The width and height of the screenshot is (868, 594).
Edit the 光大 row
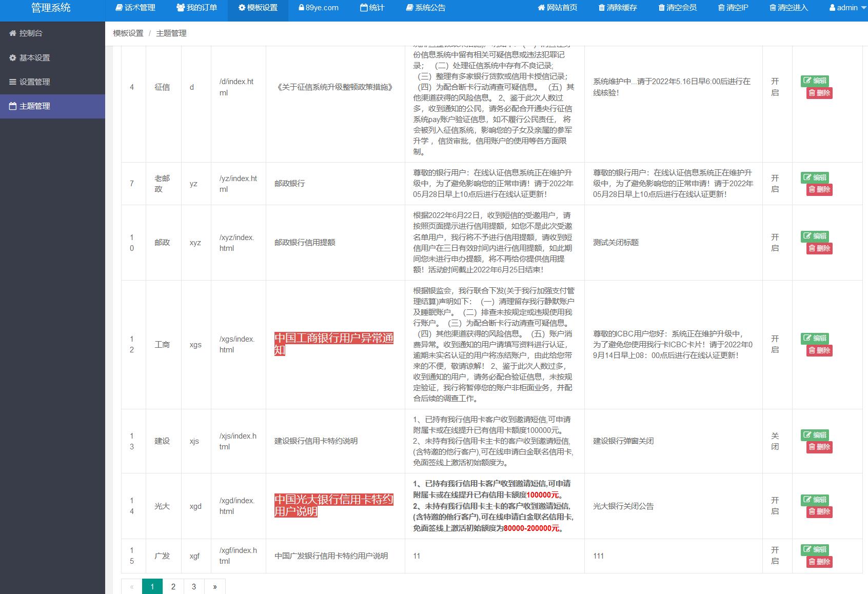click(815, 500)
